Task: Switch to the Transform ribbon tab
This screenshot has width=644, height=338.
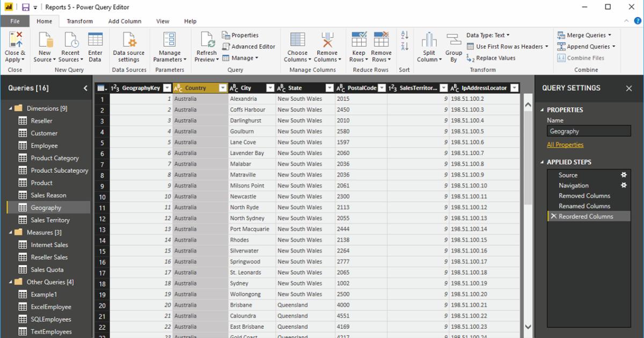Action: coord(79,21)
